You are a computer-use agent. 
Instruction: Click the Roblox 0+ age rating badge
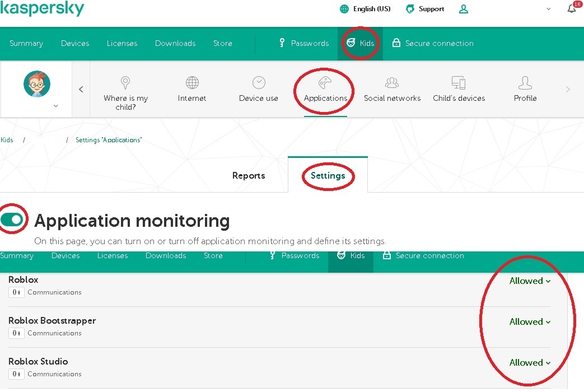point(16,292)
